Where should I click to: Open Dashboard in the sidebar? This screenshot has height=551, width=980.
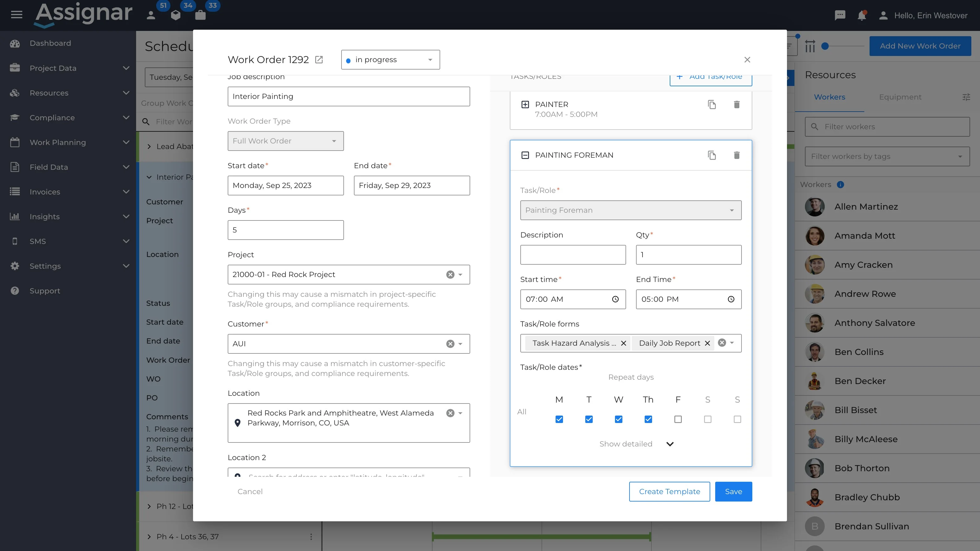point(50,43)
